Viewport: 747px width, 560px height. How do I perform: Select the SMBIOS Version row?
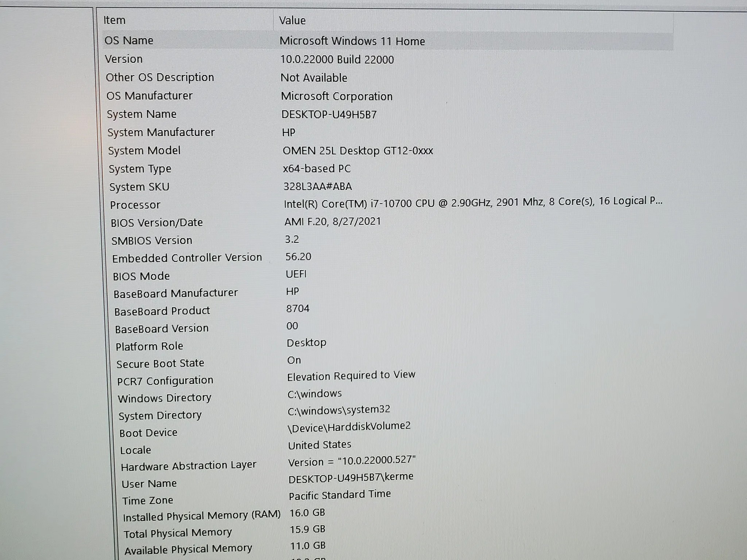pos(151,240)
